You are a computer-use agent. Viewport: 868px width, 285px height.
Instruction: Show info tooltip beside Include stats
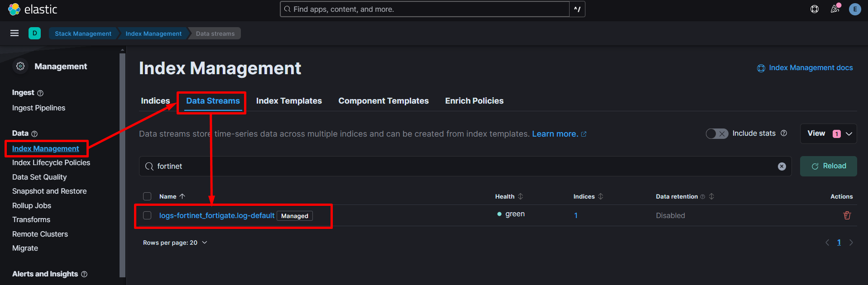784,133
